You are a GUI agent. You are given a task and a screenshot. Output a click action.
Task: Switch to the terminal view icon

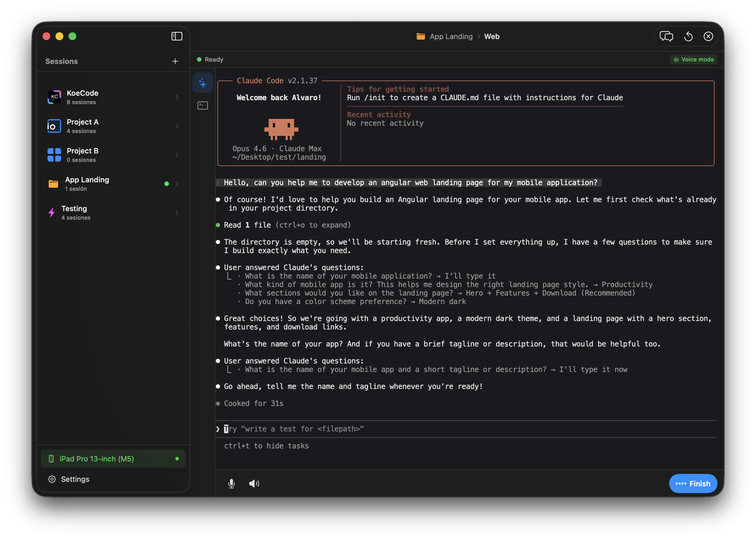click(203, 106)
